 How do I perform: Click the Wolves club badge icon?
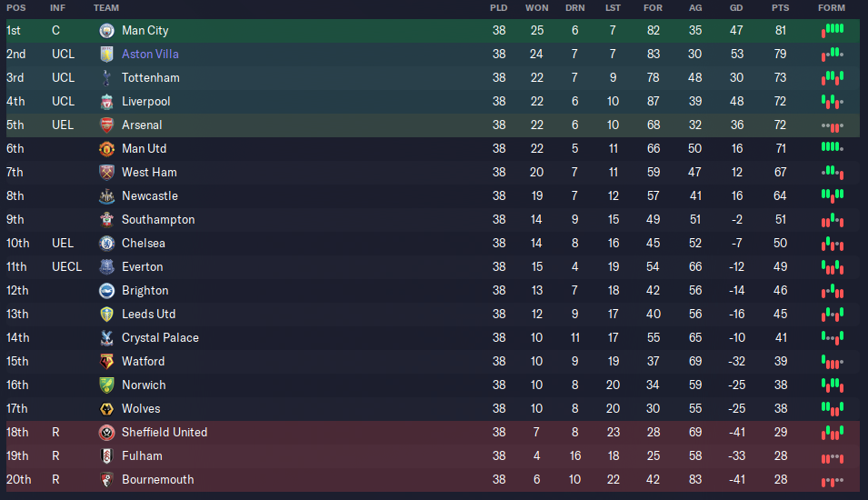[106, 409]
